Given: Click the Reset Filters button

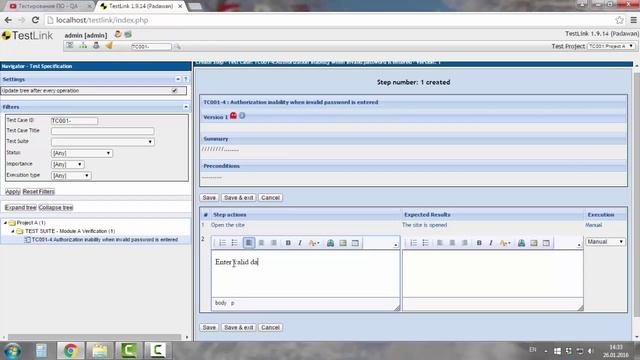Looking at the screenshot, I should click(x=38, y=191).
